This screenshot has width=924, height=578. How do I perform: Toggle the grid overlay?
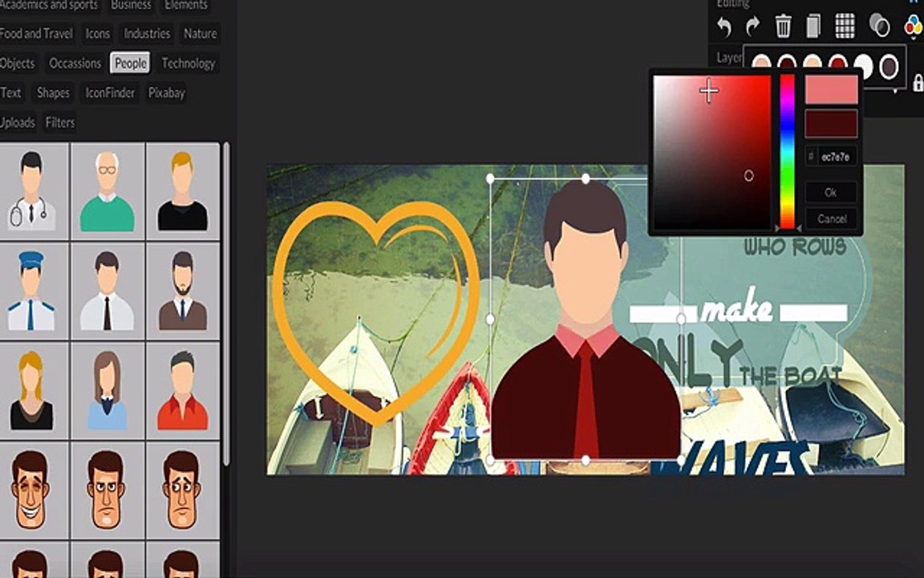click(845, 26)
